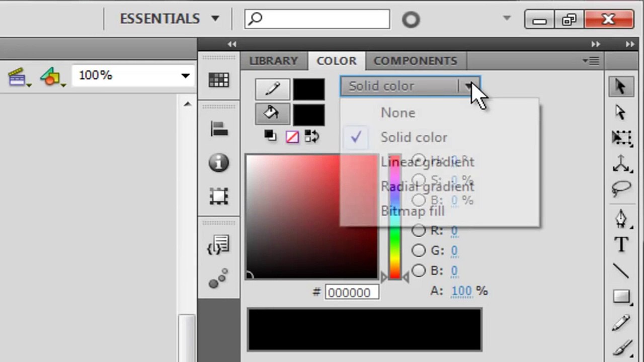Click the stroke color pencil icon
This screenshot has width=644, height=362.
[272, 89]
